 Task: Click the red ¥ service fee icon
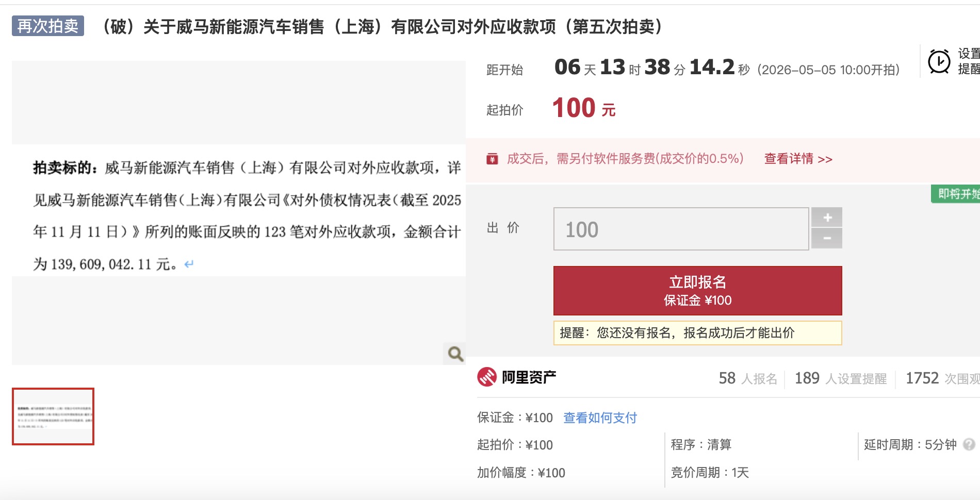[493, 160]
